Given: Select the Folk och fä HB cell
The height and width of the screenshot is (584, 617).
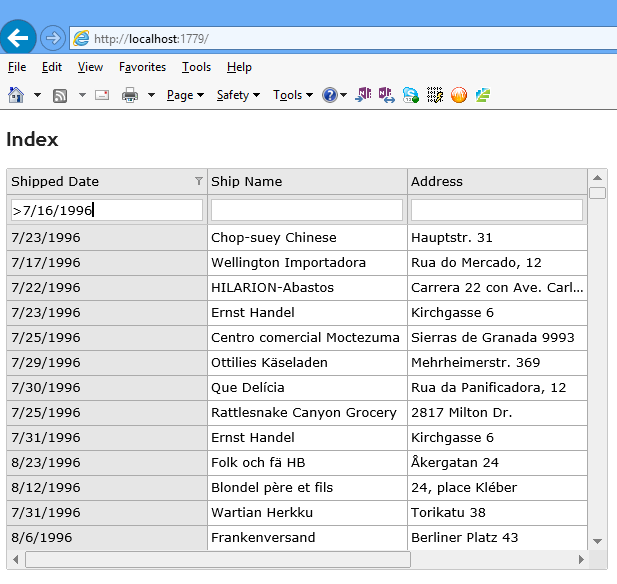Looking at the screenshot, I should tap(307, 462).
